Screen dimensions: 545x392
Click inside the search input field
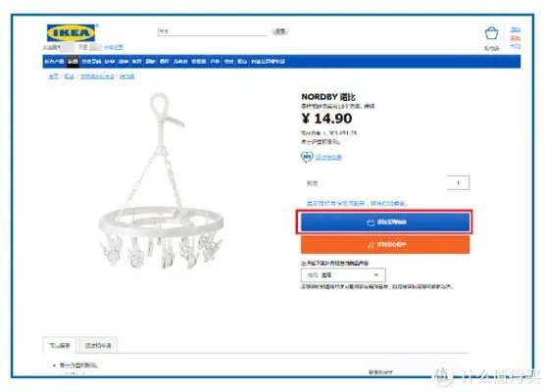(x=212, y=31)
